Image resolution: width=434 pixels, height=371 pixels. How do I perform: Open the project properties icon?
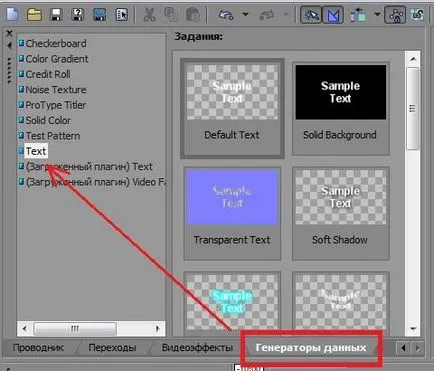pyautogui.click(x=121, y=15)
